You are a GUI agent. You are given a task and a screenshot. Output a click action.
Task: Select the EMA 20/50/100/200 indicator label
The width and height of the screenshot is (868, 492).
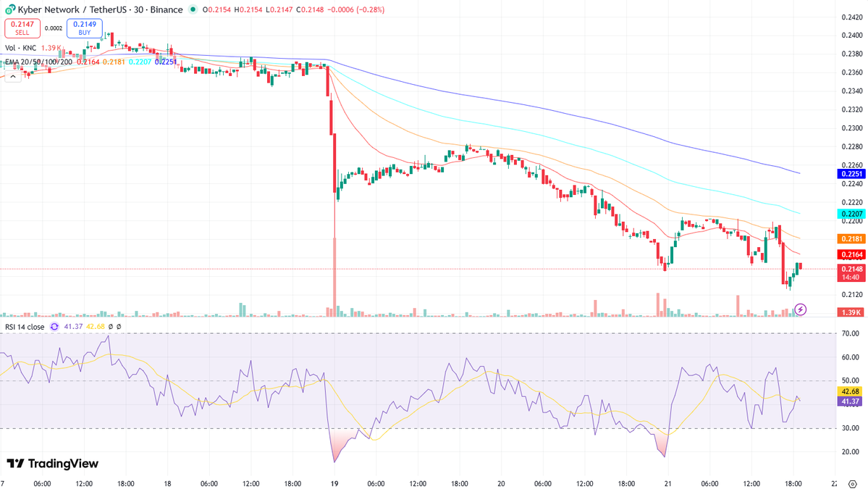pyautogui.click(x=38, y=62)
